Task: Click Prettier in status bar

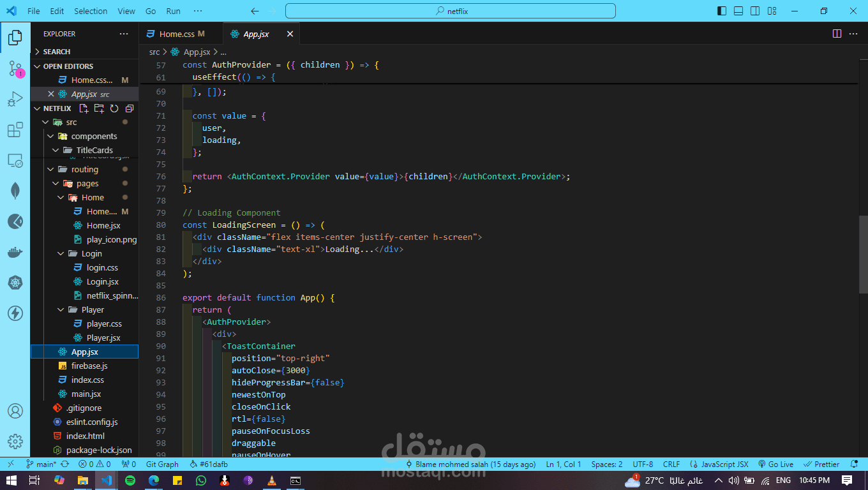Action: click(821, 464)
